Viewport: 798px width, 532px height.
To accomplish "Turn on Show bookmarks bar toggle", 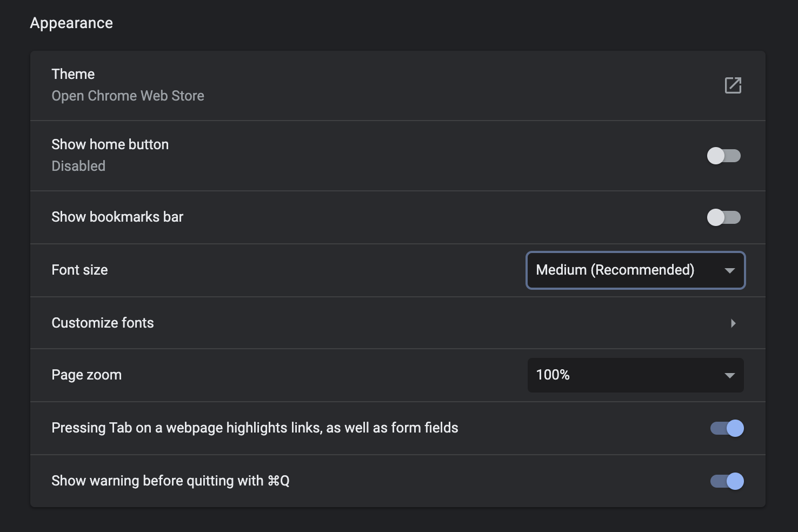I will tap(724, 217).
